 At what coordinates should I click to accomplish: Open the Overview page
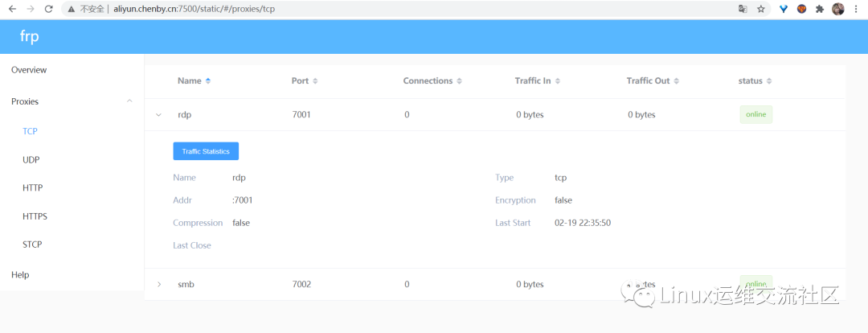[29, 70]
